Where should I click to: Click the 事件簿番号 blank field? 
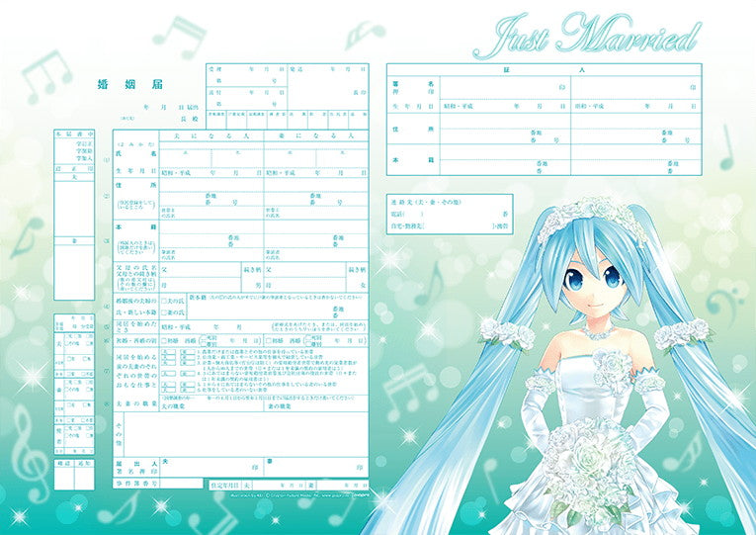point(181,483)
